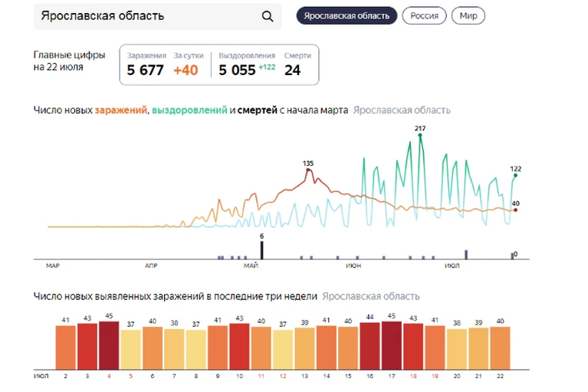Select the tall 6 deaths bar
Image resolution: width=588 pixels, height=392 pixels.
click(x=261, y=250)
